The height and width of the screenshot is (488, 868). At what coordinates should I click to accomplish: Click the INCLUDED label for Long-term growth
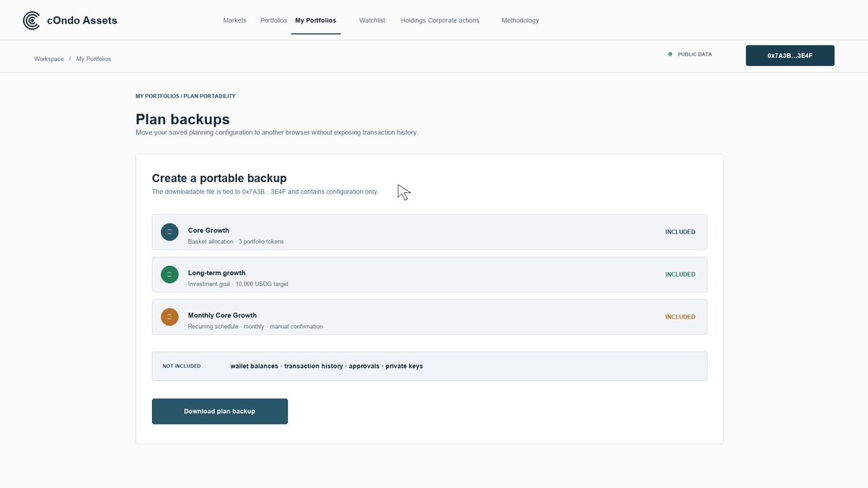(680, 275)
